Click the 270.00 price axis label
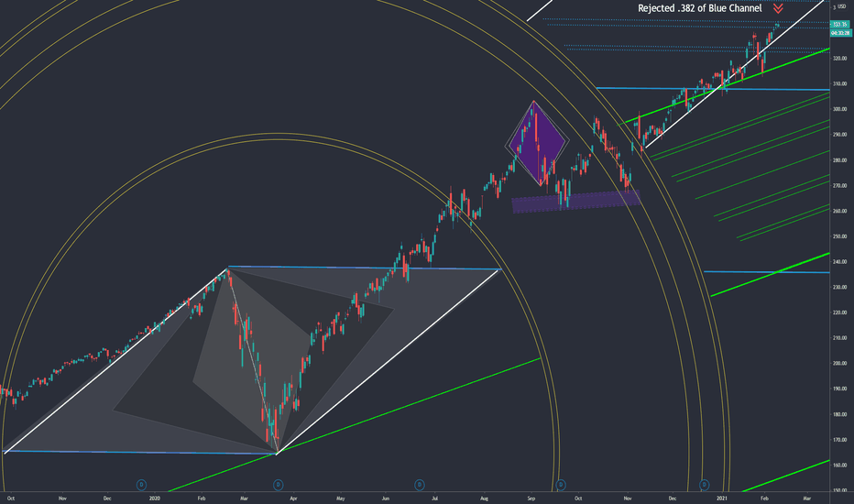 tap(839, 185)
